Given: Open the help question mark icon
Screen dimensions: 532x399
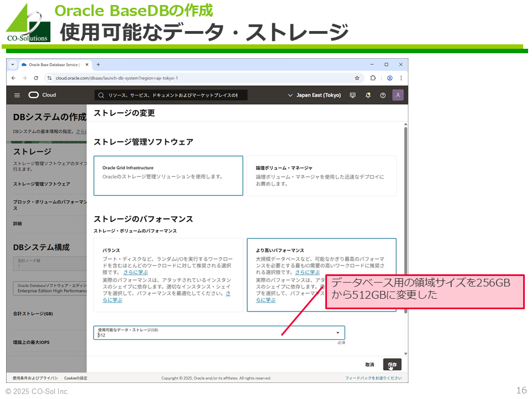Looking at the screenshot, I should pyautogui.click(x=383, y=95).
